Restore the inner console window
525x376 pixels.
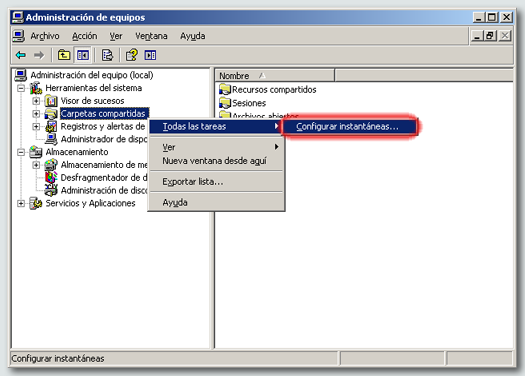pyautogui.click(x=490, y=35)
